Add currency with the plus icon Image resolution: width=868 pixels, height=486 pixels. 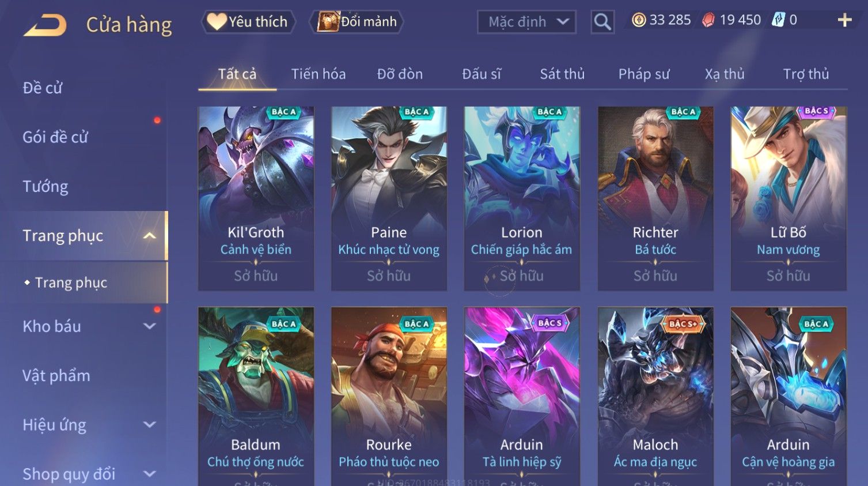[x=844, y=20]
